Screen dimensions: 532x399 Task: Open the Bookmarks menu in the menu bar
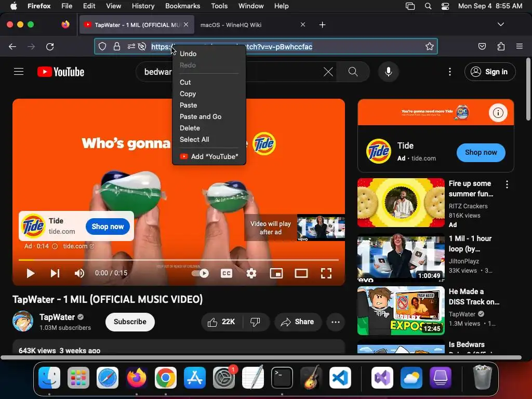tap(182, 6)
